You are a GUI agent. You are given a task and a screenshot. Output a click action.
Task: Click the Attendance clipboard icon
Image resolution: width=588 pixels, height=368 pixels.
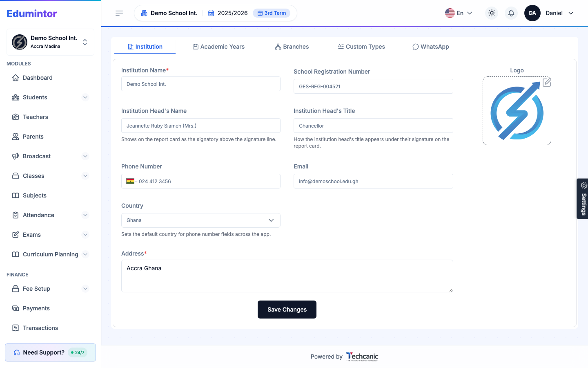coord(16,215)
